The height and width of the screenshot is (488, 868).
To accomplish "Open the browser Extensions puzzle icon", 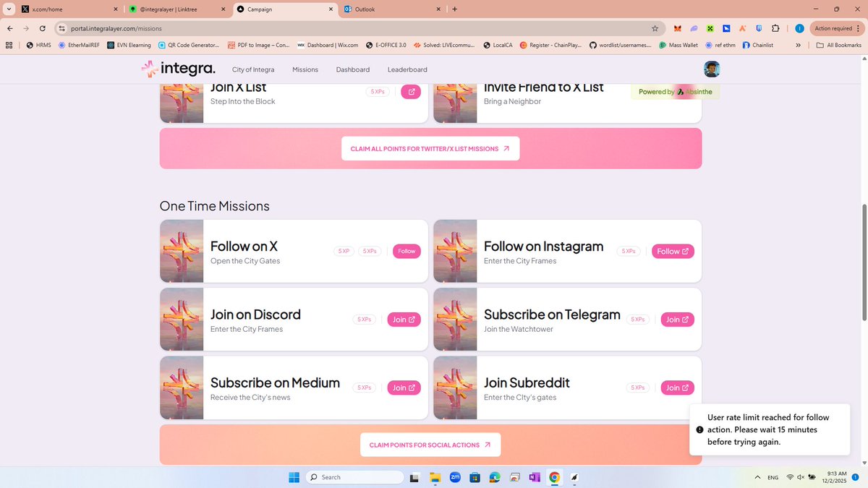I will click(775, 28).
